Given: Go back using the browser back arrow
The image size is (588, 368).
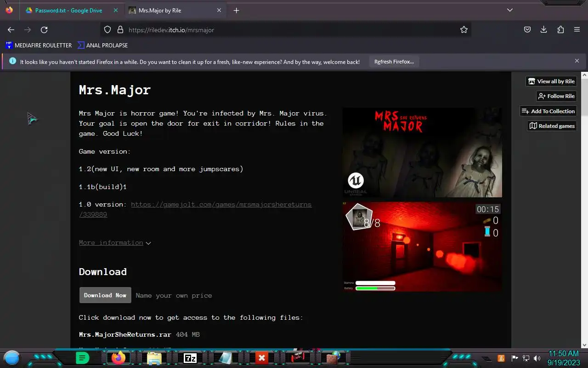Looking at the screenshot, I should (11, 29).
